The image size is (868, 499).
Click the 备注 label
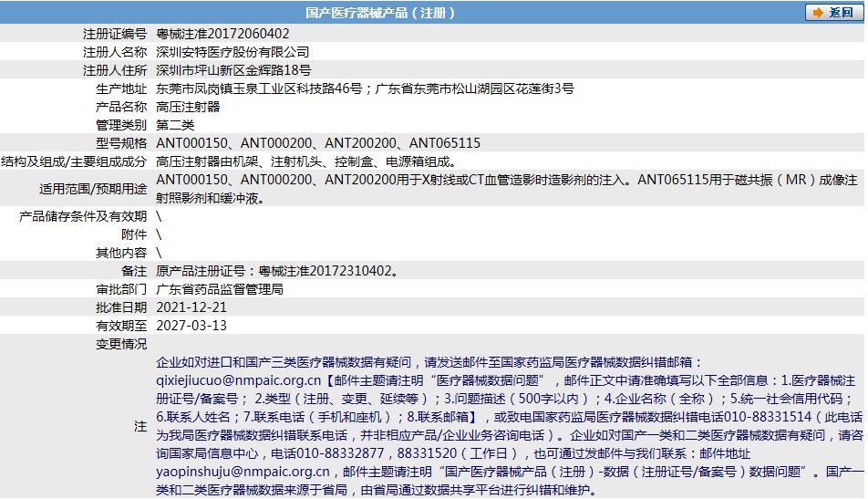pyautogui.click(x=134, y=271)
